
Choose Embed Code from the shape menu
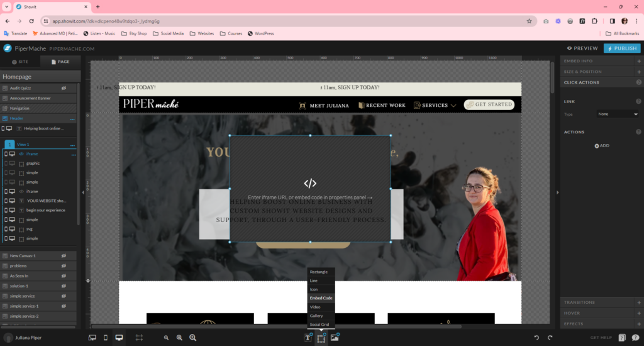pyautogui.click(x=321, y=298)
